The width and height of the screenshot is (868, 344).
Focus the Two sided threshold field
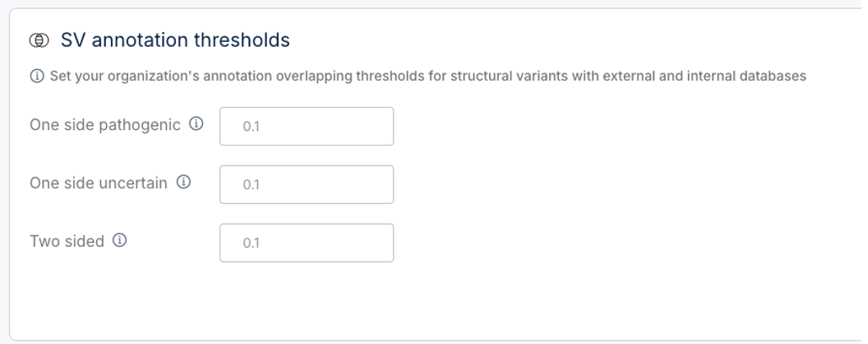click(x=307, y=243)
